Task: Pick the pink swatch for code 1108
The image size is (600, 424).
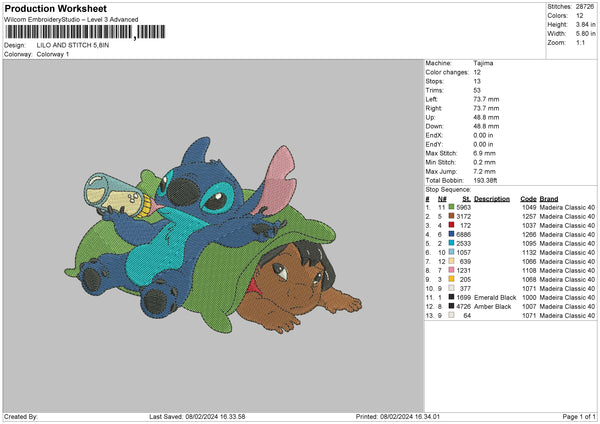Action: [452, 270]
